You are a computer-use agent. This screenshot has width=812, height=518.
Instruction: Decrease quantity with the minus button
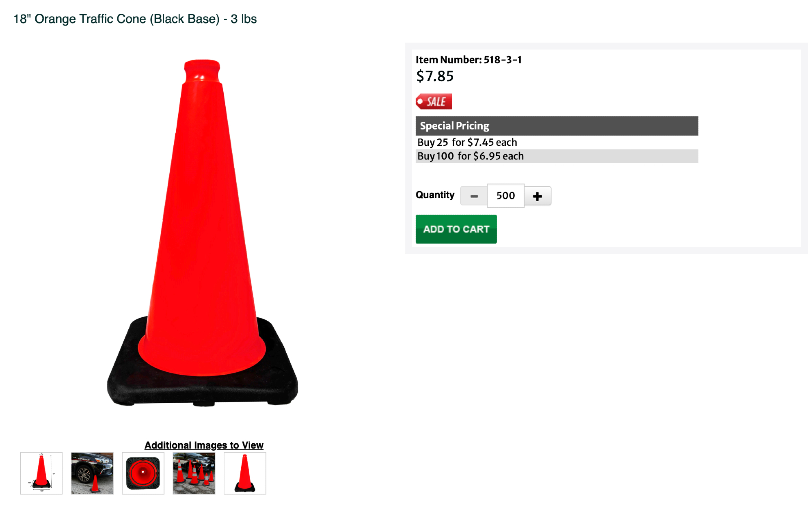coord(474,196)
